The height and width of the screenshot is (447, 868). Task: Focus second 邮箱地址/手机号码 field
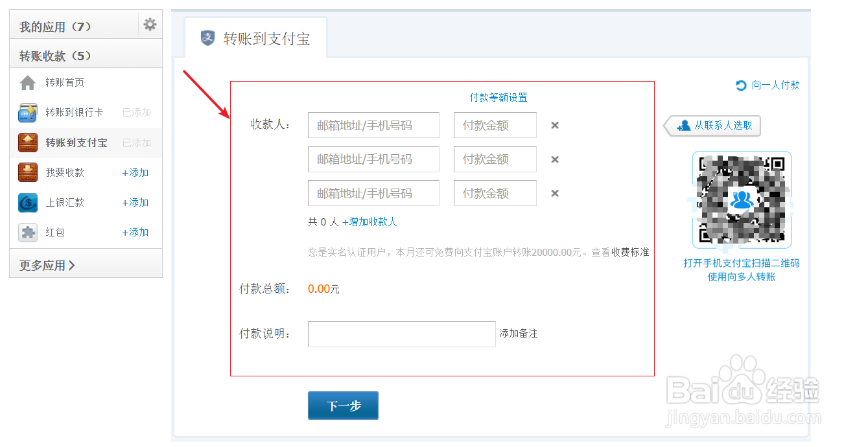373,159
